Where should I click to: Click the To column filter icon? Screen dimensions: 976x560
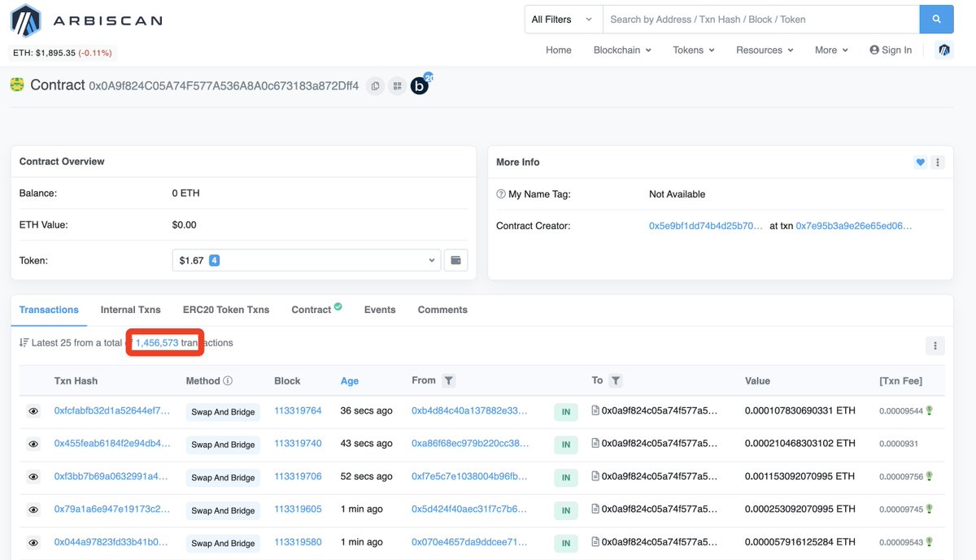[616, 380]
